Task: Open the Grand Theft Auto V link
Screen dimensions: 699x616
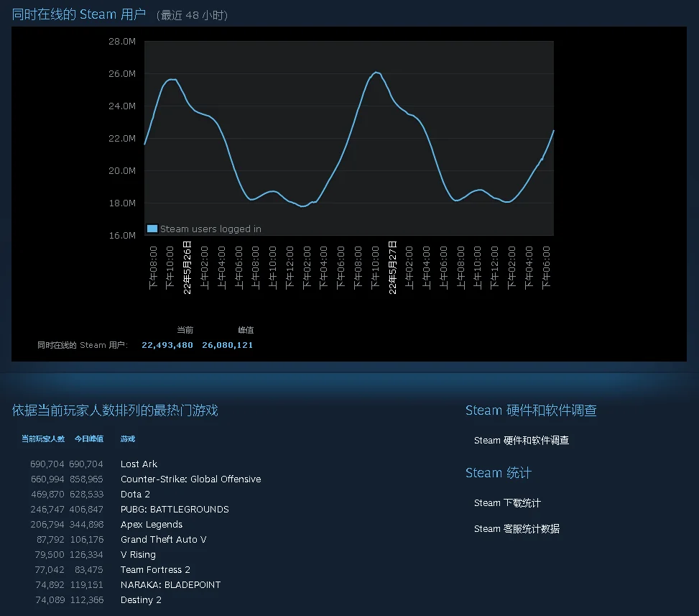Action: pyautogui.click(x=164, y=540)
